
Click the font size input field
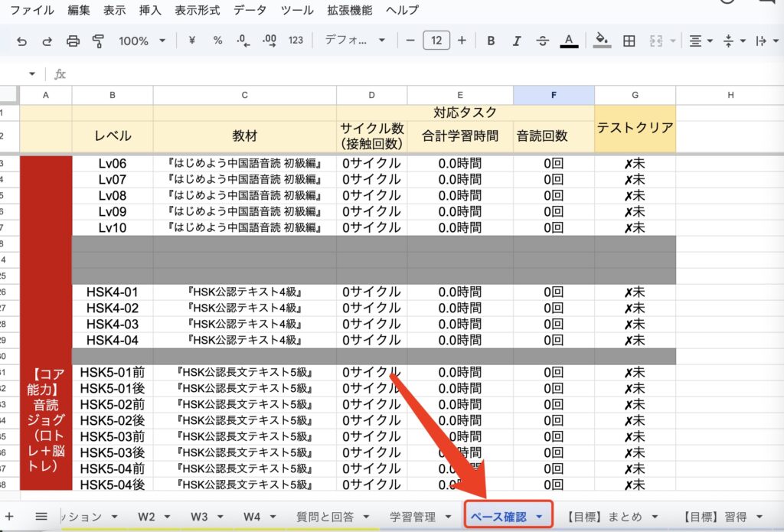click(436, 41)
